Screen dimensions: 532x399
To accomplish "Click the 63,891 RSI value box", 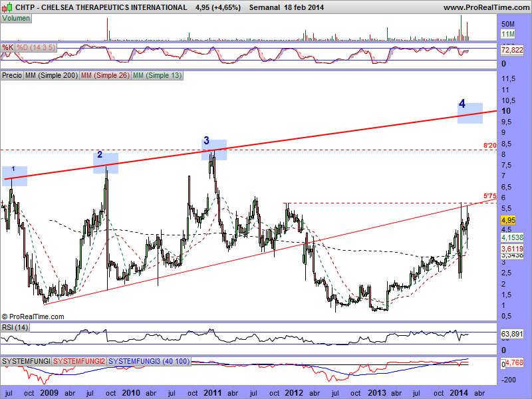I will [x=512, y=334].
